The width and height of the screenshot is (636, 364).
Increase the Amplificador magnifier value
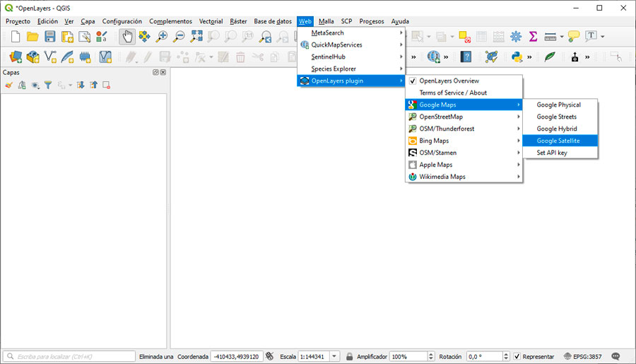coord(431,354)
